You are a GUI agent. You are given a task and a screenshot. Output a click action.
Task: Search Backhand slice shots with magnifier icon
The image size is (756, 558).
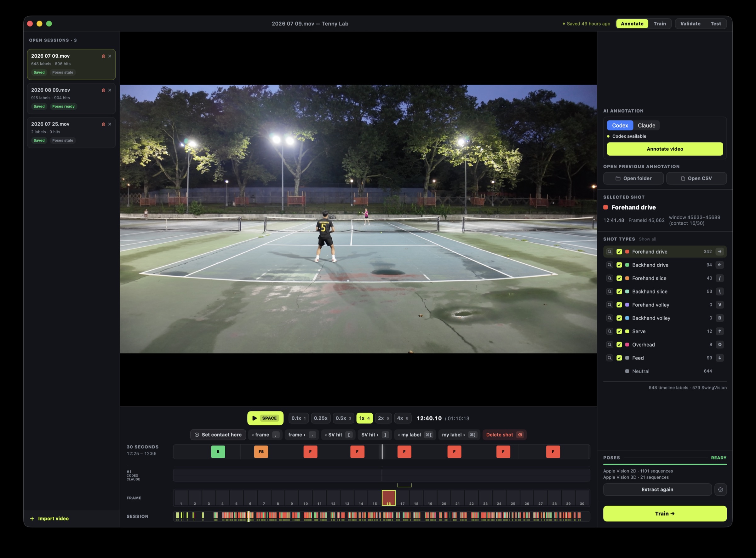tap(610, 291)
